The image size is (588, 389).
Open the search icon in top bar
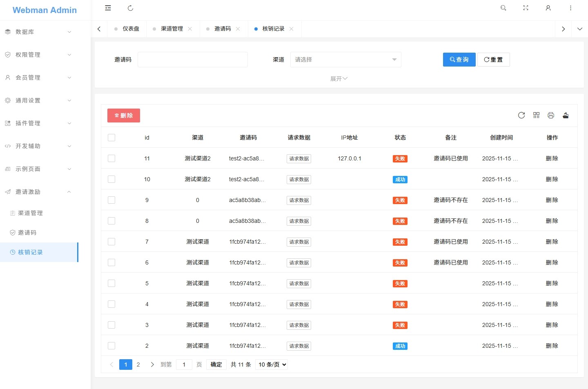503,8
